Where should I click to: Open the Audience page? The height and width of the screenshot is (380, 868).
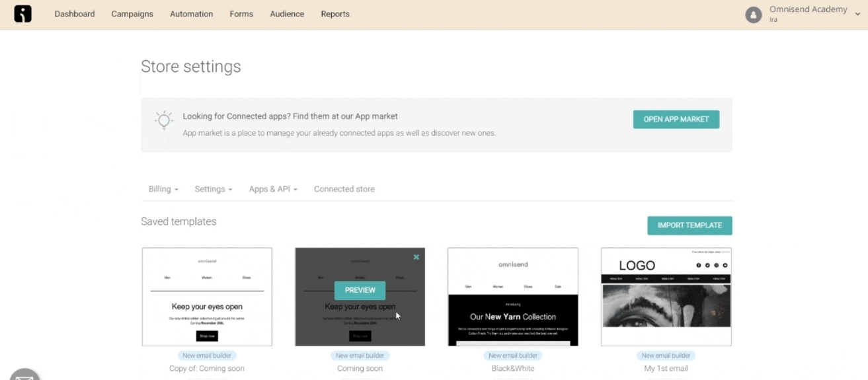click(x=287, y=14)
